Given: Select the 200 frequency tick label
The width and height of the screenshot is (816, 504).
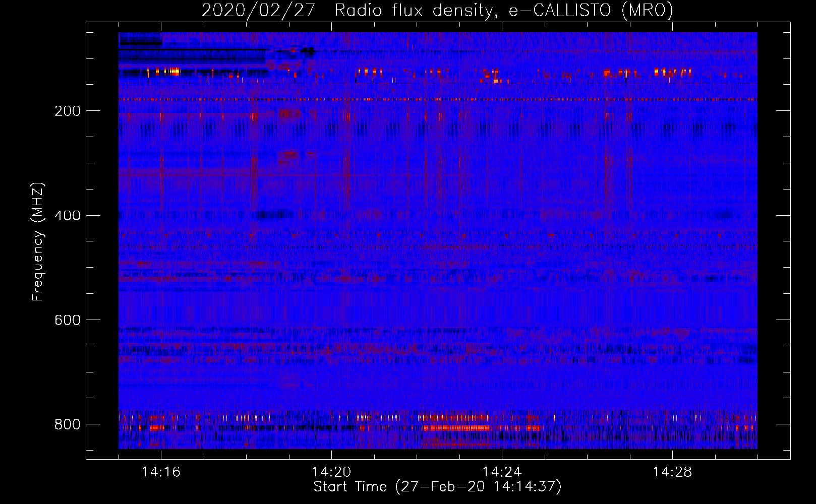Looking at the screenshot, I should click(x=68, y=111).
